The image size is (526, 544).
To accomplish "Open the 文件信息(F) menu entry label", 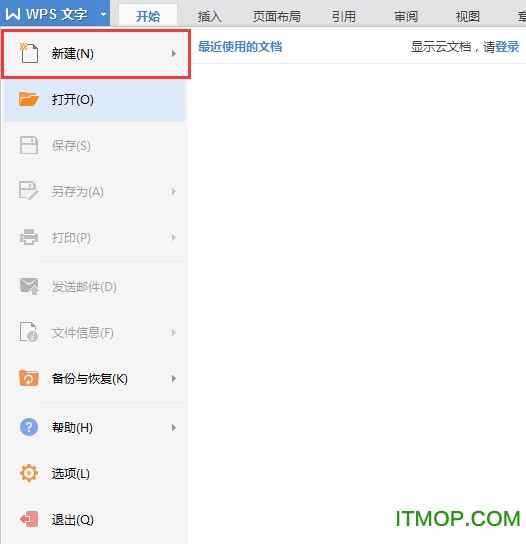I will click(x=83, y=333).
